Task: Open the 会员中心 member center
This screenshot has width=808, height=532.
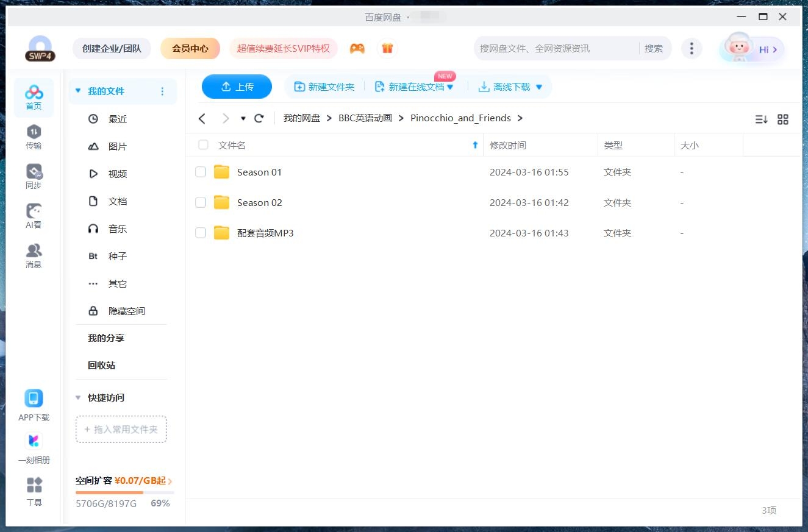Action: click(190, 48)
